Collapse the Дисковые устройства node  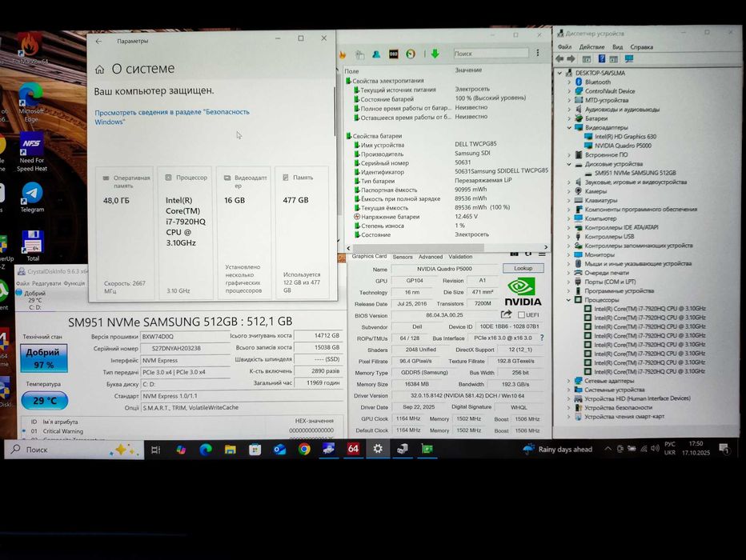point(569,164)
